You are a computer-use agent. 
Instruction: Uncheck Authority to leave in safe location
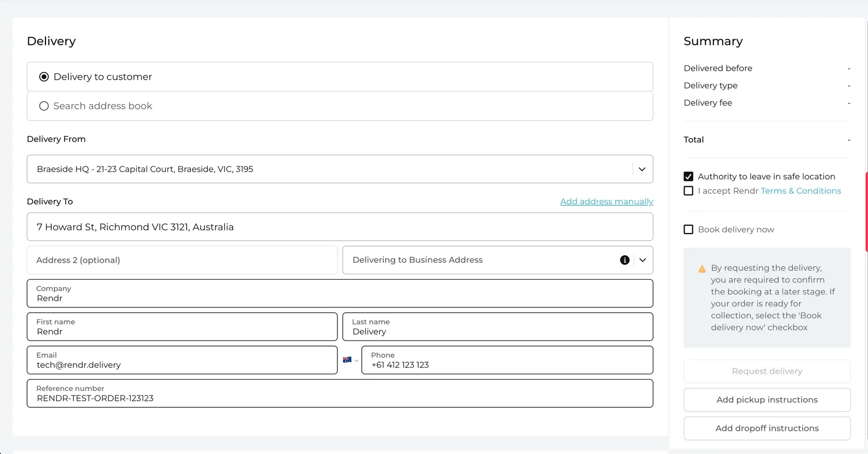(x=688, y=176)
